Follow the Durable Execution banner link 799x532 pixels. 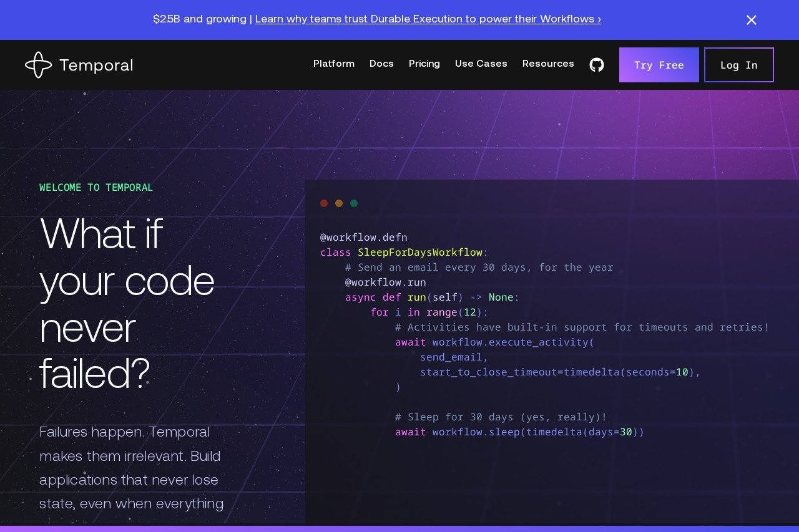click(428, 19)
